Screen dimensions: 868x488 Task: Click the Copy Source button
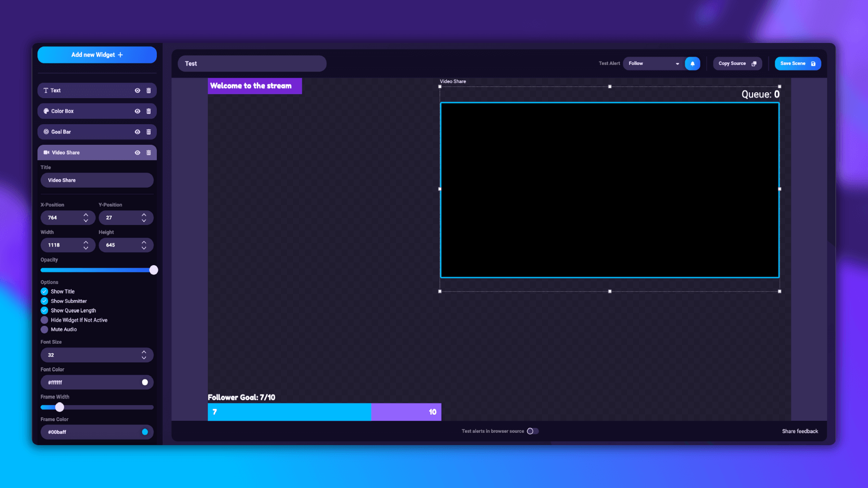tap(738, 63)
